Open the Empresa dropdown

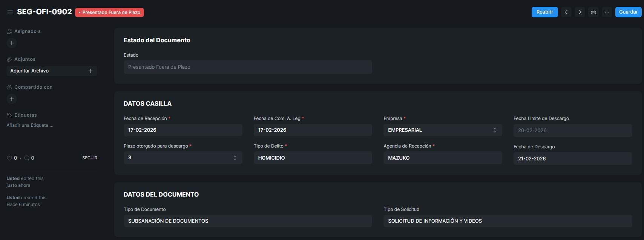pos(442,130)
